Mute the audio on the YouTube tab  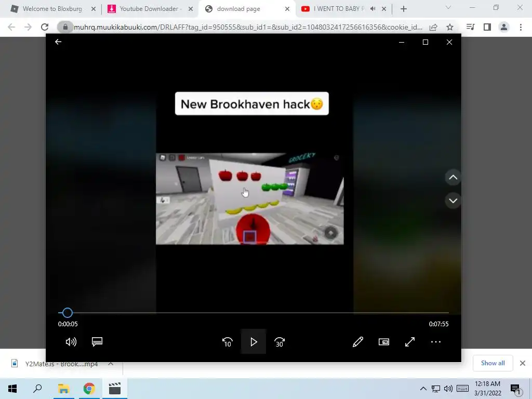click(373, 9)
